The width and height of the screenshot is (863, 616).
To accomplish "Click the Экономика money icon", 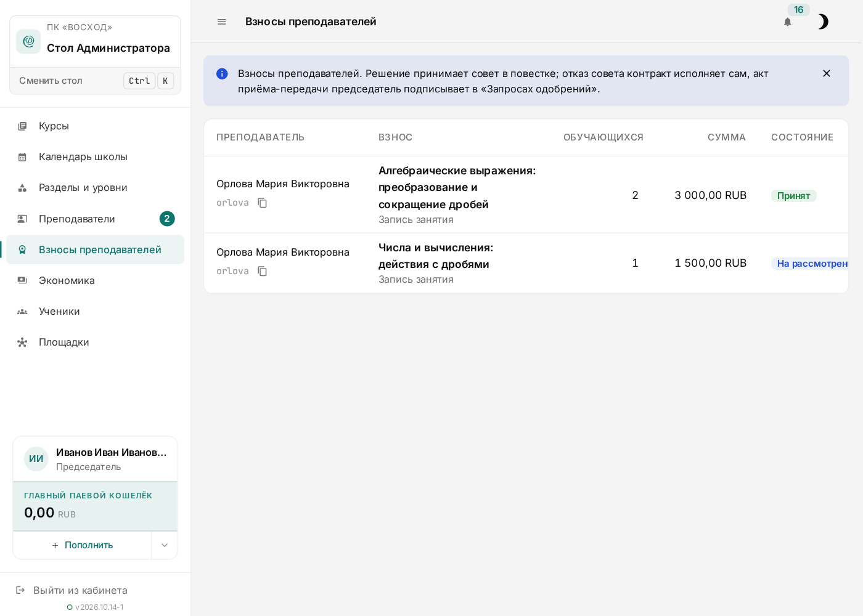I will 22,280.
